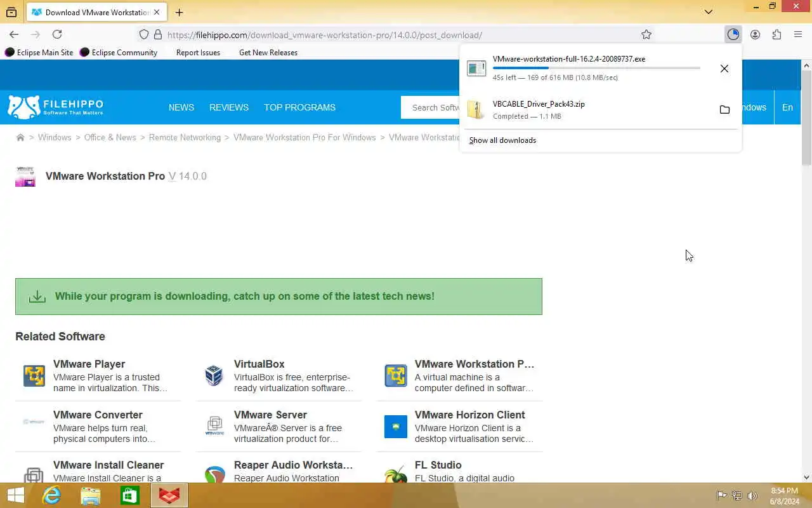
Task: Click the breadcrumb home icon
Action: (x=20, y=137)
